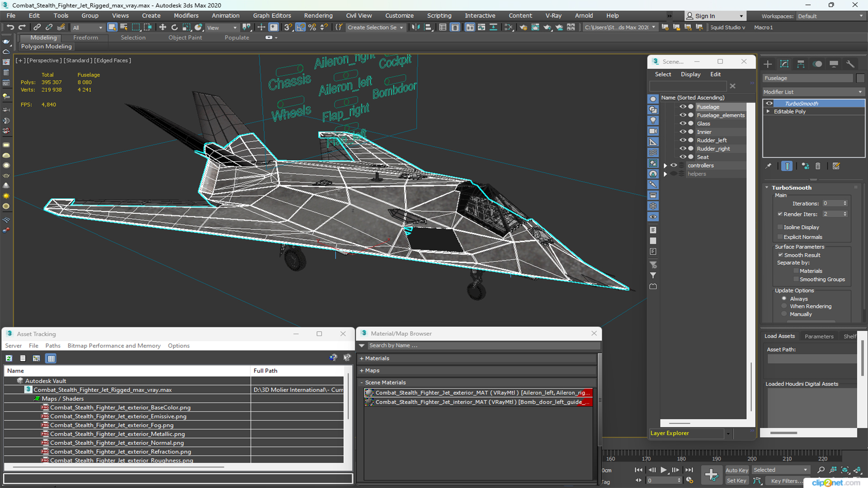Viewport: 868px width, 488px height.
Task: Toggle the Percent Snap icon
Action: tap(312, 28)
